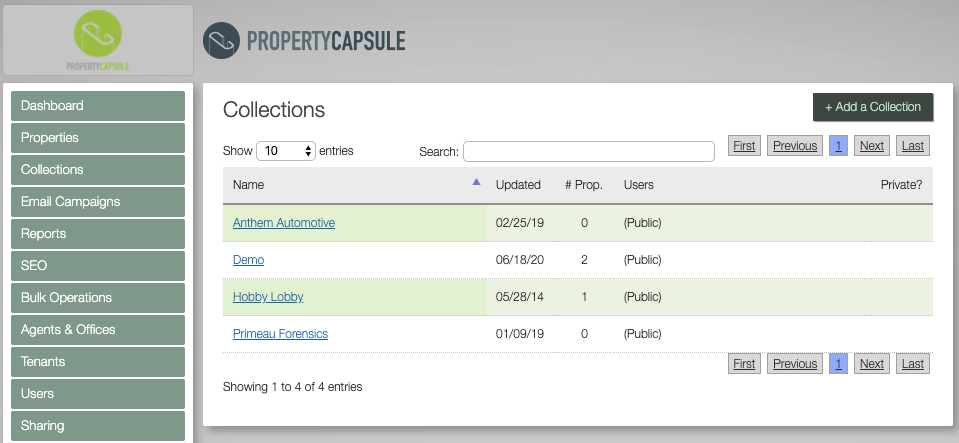Image resolution: width=959 pixels, height=443 pixels.
Task: Go to Agents & Offices
Action: tap(98, 330)
